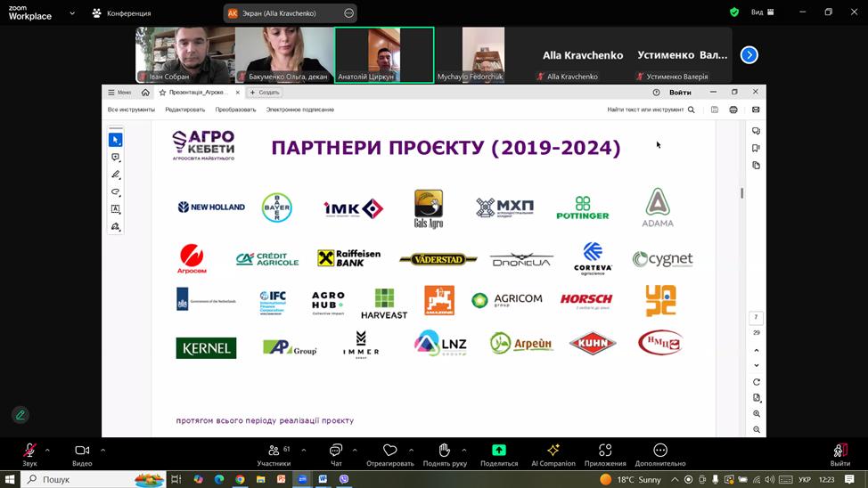Open Все инструменты in Acrobat
The height and width of the screenshot is (488, 868).
131,110
